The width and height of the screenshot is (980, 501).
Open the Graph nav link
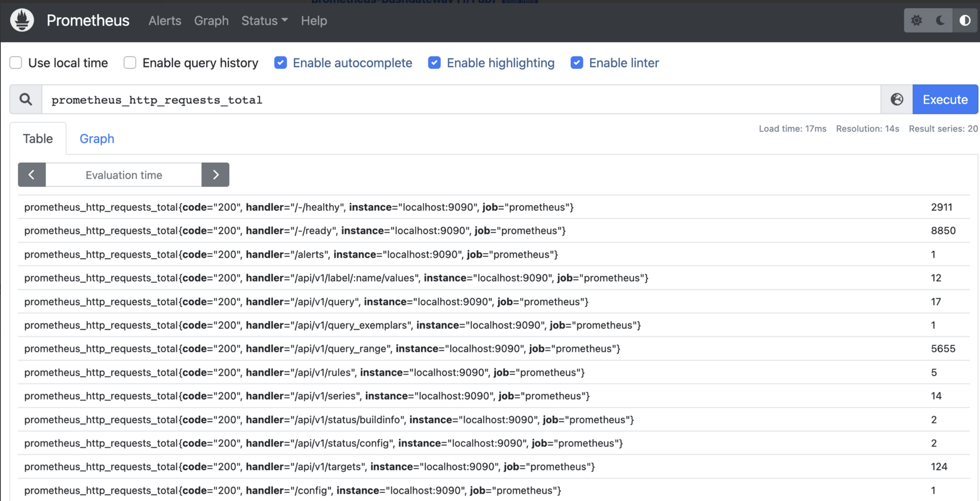point(211,21)
